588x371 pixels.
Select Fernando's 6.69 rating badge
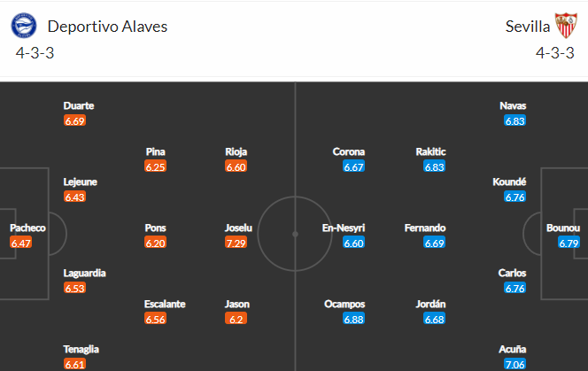(x=434, y=243)
